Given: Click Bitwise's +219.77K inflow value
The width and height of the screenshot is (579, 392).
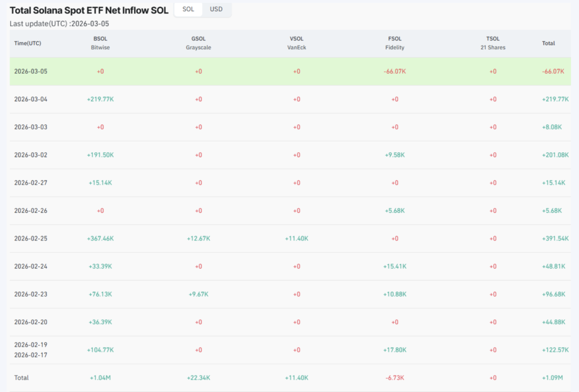Looking at the screenshot, I should pos(100,99).
